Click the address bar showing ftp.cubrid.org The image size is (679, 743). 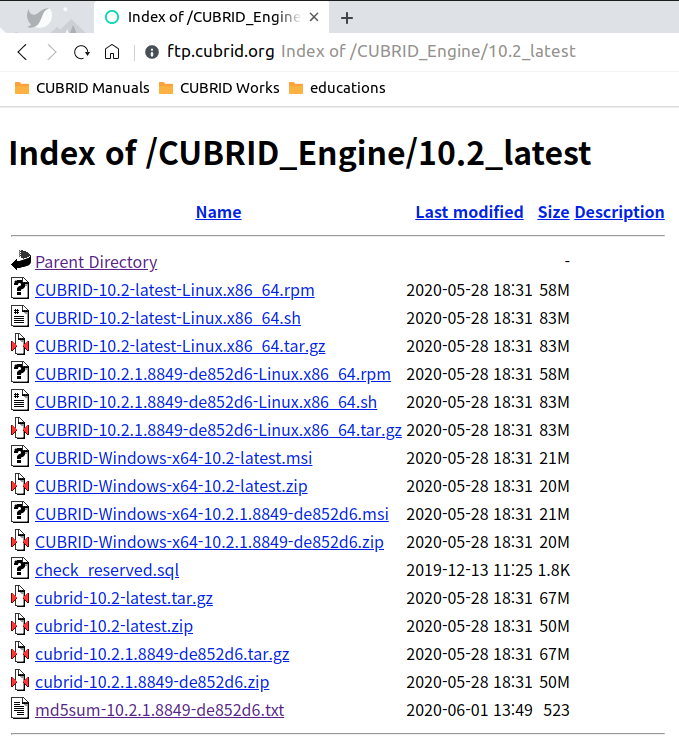click(371, 51)
